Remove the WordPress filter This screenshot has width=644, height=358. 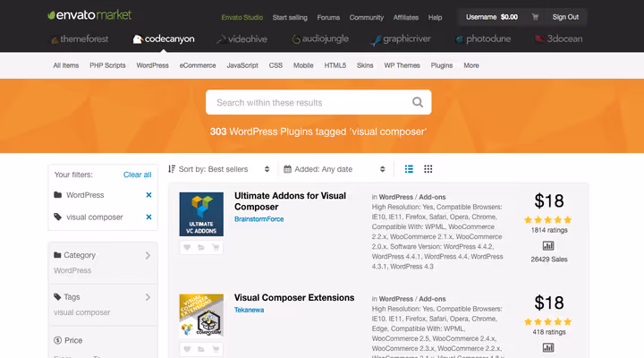pyautogui.click(x=148, y=195)
